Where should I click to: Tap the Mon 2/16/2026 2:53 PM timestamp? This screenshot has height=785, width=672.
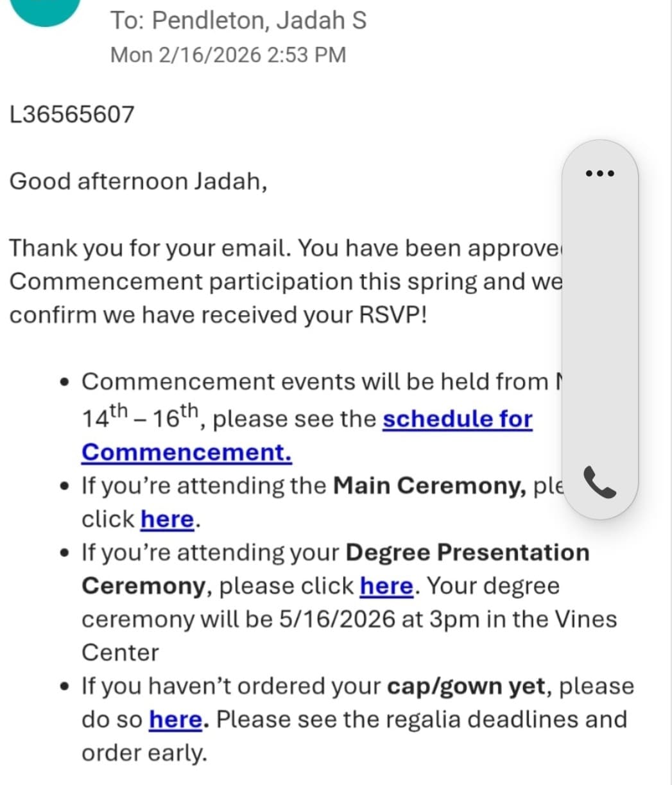click(228, 55)
